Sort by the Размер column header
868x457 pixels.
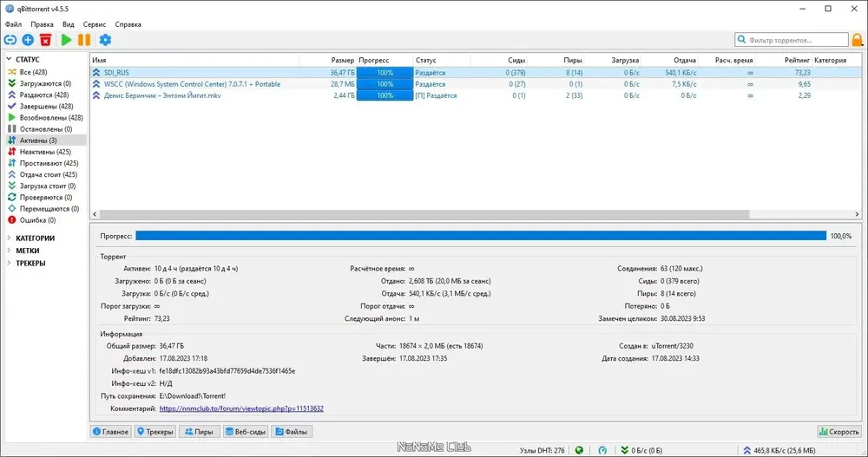[328, 60]
